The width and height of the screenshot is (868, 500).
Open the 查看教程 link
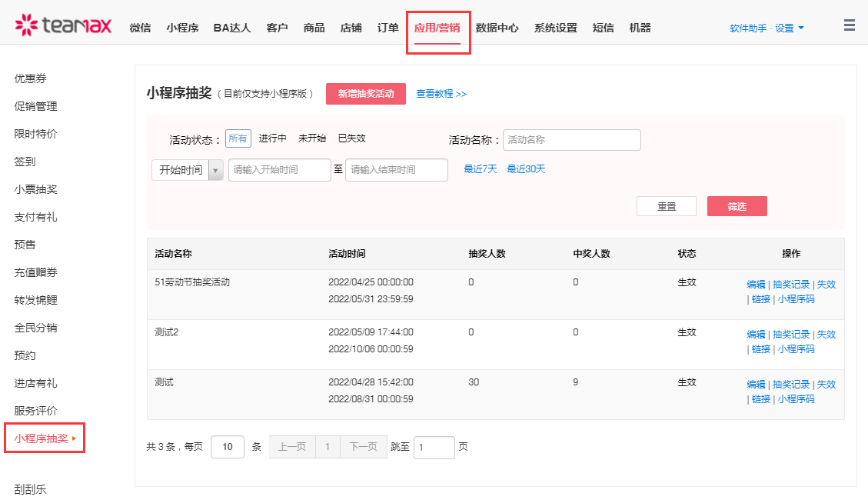click(x=441, y=94)
